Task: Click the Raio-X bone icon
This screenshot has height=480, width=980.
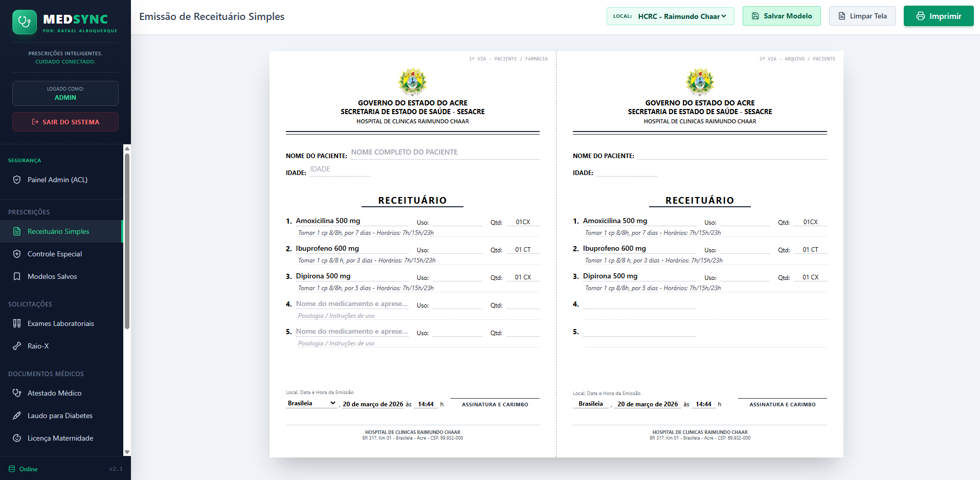Action: point(17,346)
